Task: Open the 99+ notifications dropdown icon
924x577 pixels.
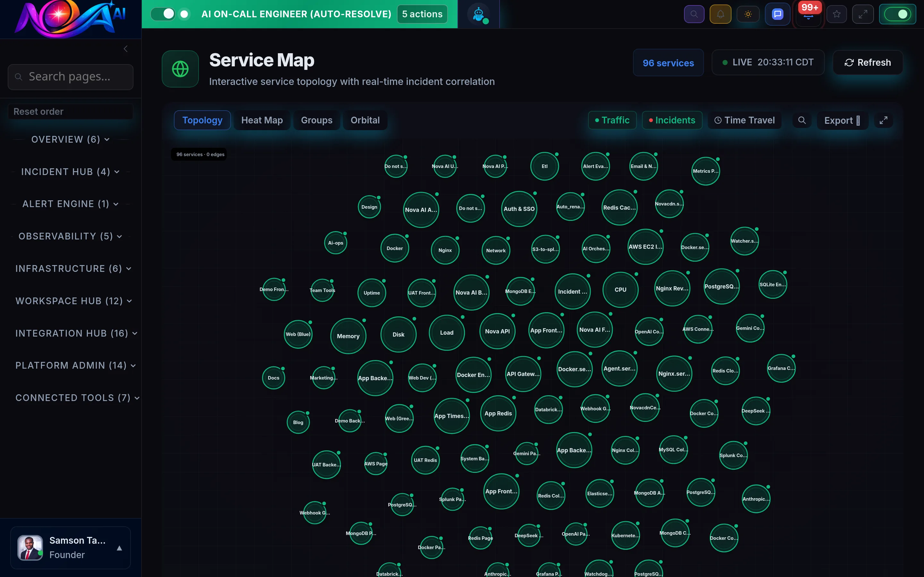Action: pyautogui.click(x=808, y=14)
